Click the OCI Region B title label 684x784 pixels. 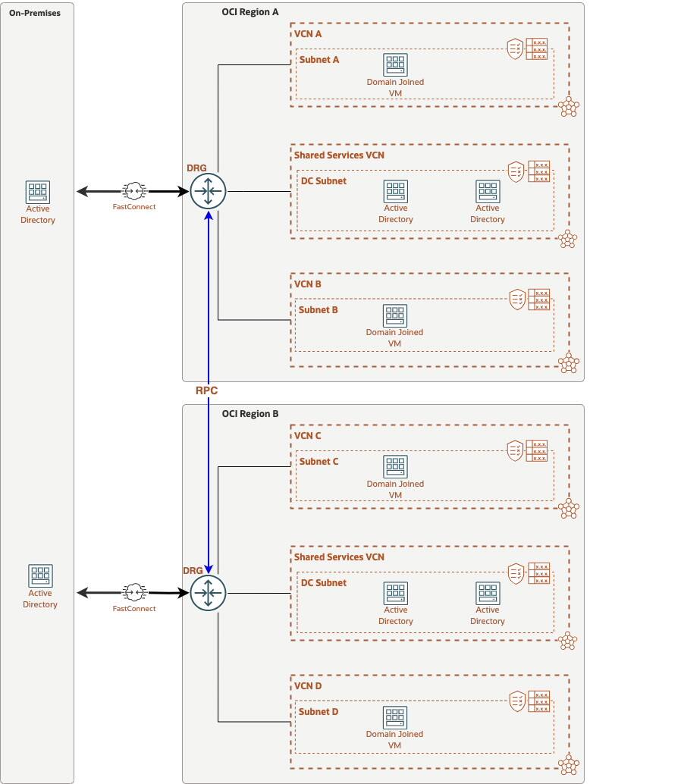(249, 413)
